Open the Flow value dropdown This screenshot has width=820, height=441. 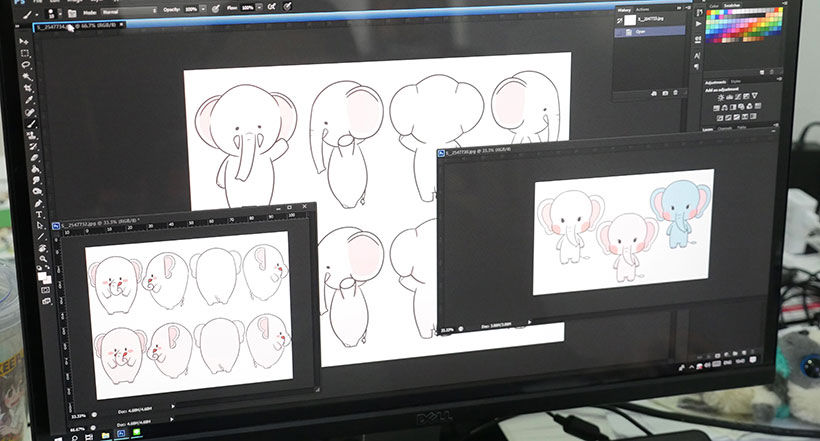[x=259, y=7]
